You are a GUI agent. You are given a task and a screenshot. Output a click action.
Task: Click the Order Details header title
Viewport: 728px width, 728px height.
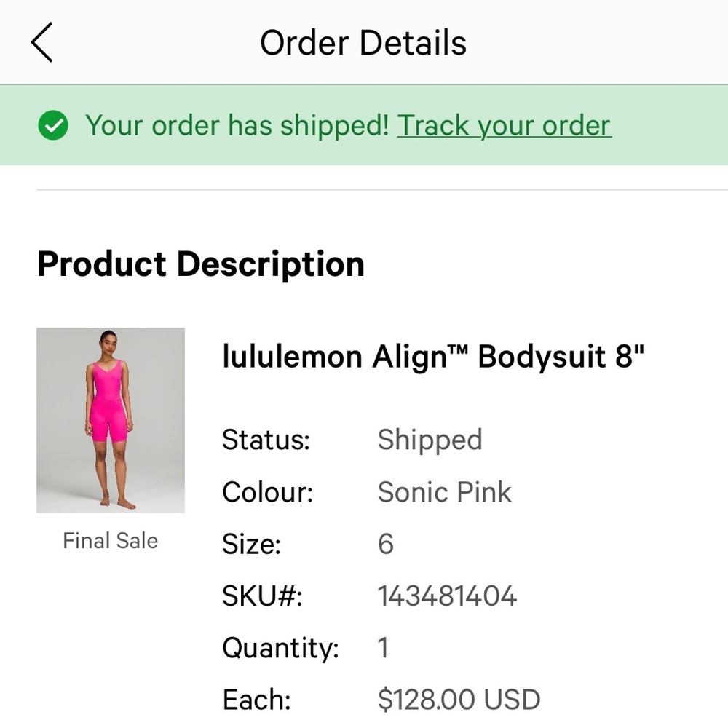coord(364,41)
